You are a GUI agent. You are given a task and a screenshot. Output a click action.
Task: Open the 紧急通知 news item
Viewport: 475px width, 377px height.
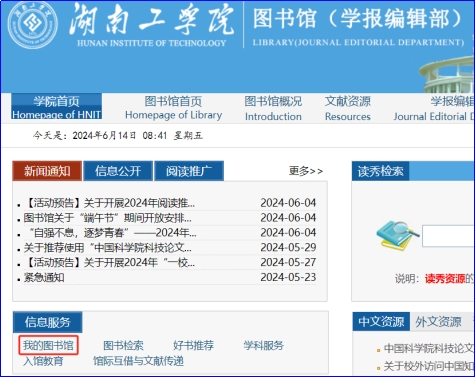(44, 277)
